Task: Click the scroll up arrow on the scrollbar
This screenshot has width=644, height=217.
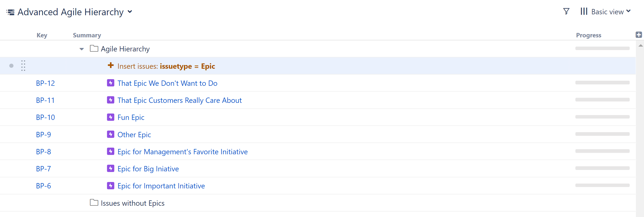Action: (x=640, y=45)
